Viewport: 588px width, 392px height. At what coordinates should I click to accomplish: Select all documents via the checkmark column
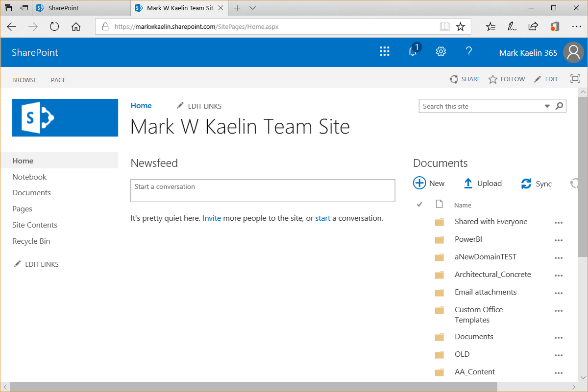[419, 204]
